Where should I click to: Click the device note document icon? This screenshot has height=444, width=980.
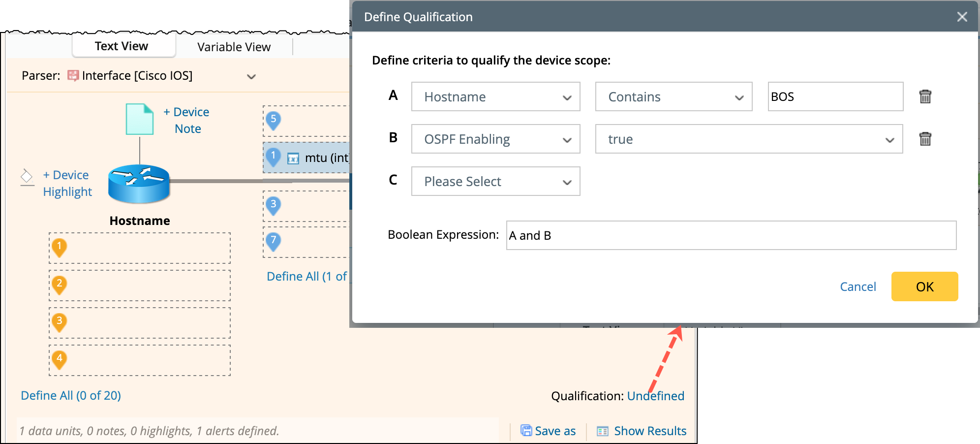(140, 119)
